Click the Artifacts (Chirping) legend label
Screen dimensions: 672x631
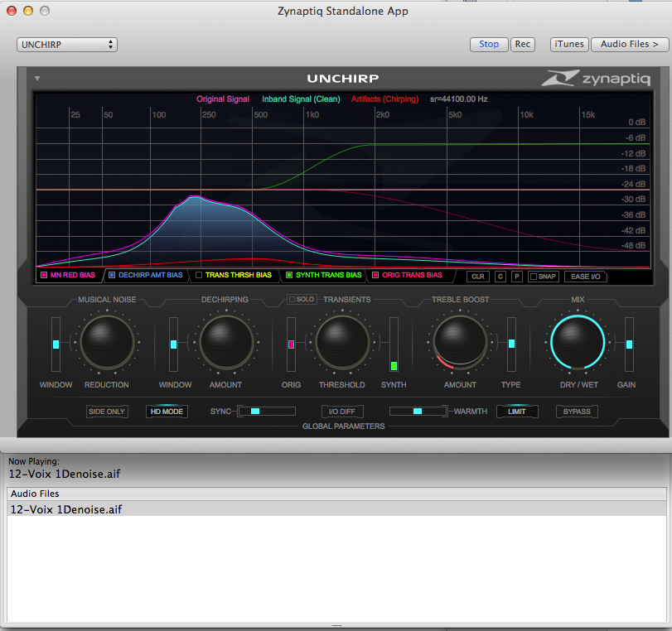[384, 99]
